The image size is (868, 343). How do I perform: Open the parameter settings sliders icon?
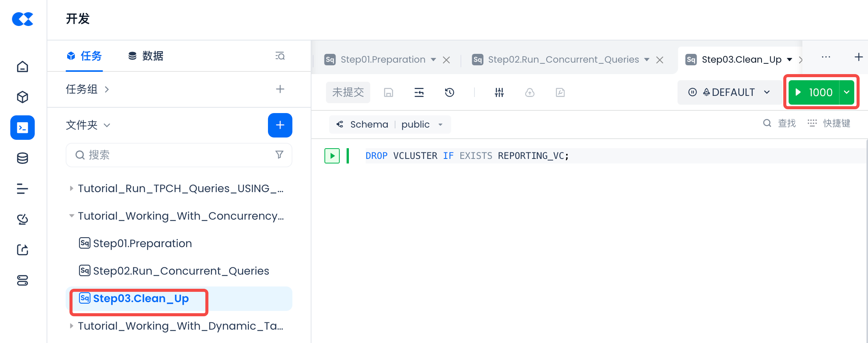(x=499, y=92)
